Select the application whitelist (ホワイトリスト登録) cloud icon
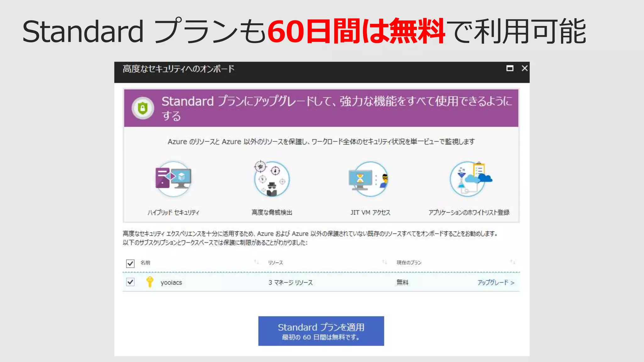This screenshot has height=362, width=644. tap(471, 179)
